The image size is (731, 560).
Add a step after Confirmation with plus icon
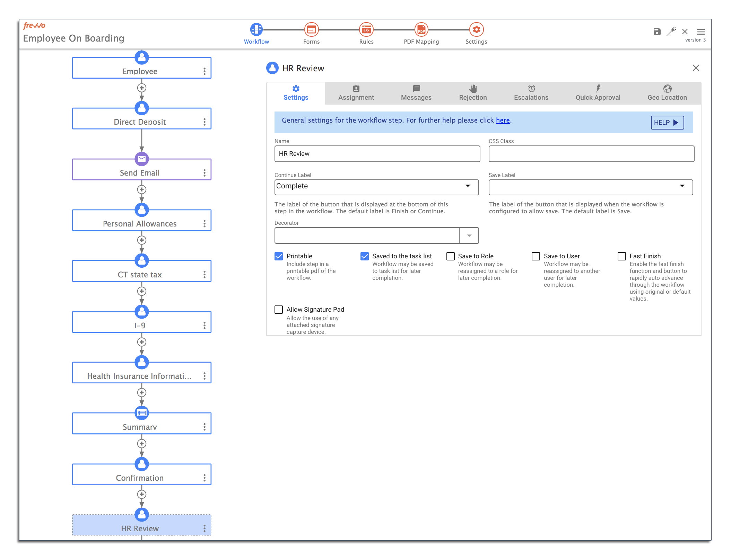point(141,495)
